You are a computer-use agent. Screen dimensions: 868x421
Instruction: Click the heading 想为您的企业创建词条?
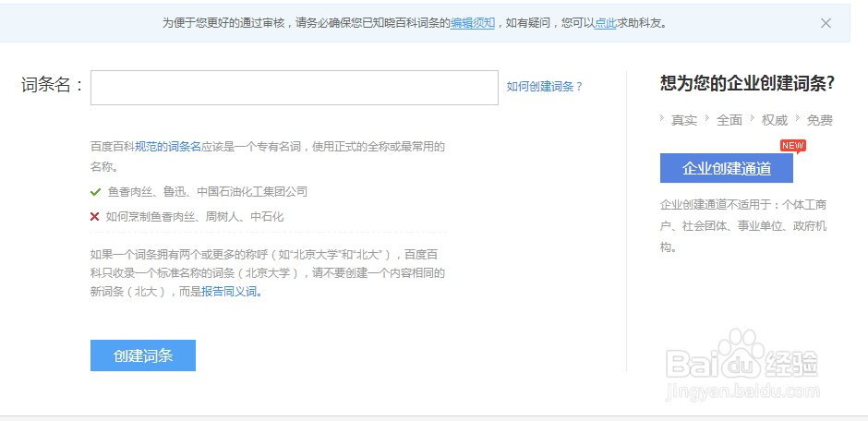(747, 83)
